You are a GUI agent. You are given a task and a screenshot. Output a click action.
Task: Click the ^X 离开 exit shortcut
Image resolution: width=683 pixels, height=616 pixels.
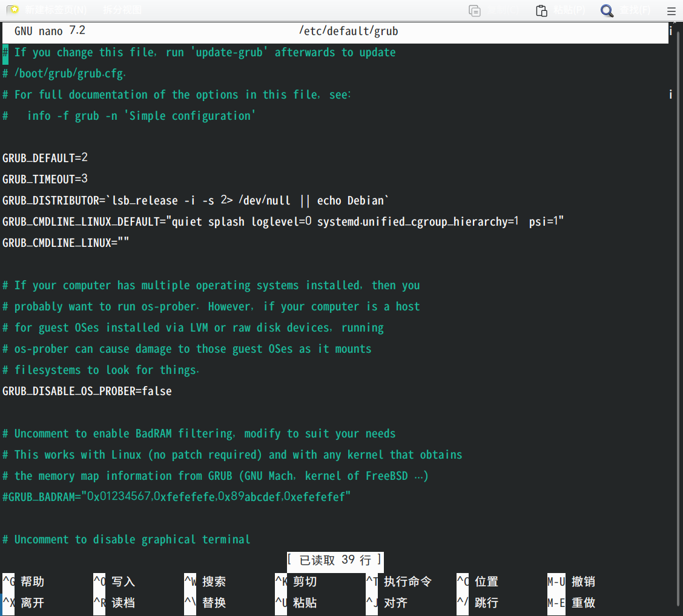[24, 603]
